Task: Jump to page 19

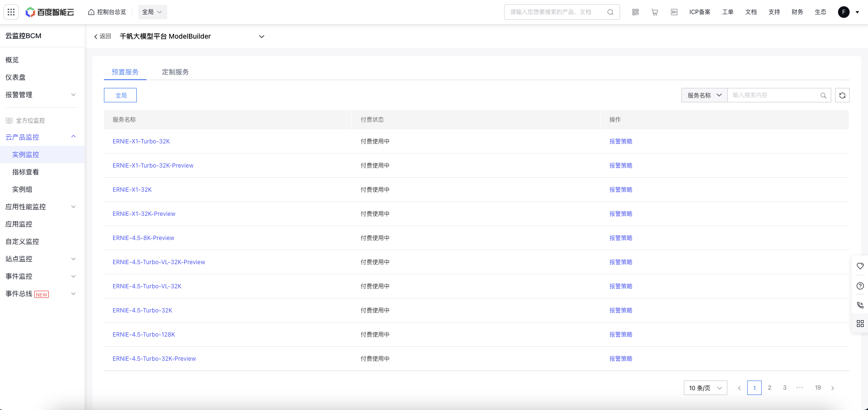Action: 818,388
